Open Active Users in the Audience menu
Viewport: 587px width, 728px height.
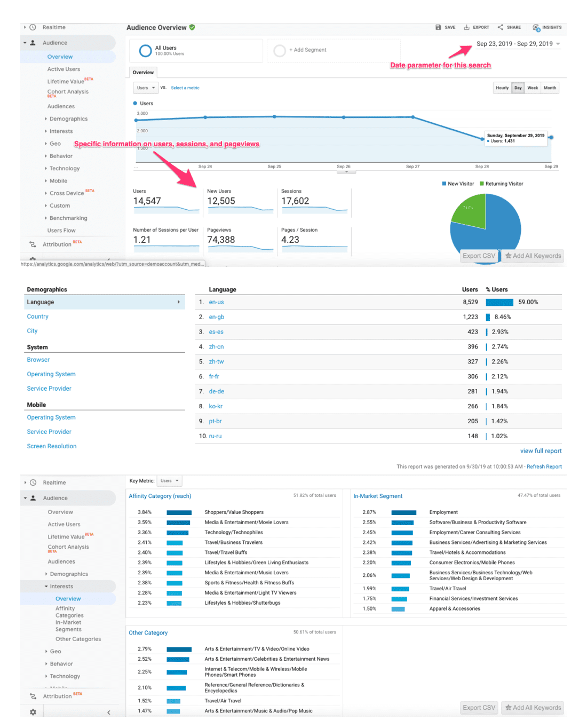[64, 69]
